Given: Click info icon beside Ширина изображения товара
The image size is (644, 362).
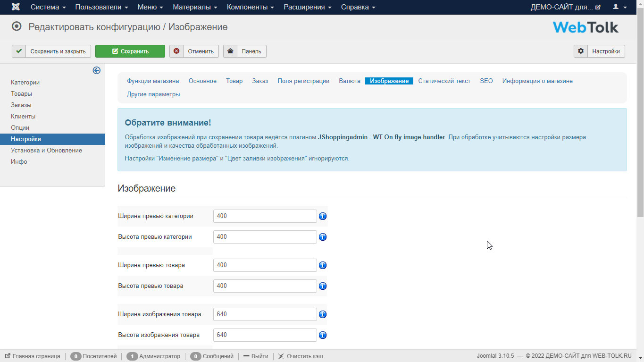Looking at the screenshot, I should point(323,314).
